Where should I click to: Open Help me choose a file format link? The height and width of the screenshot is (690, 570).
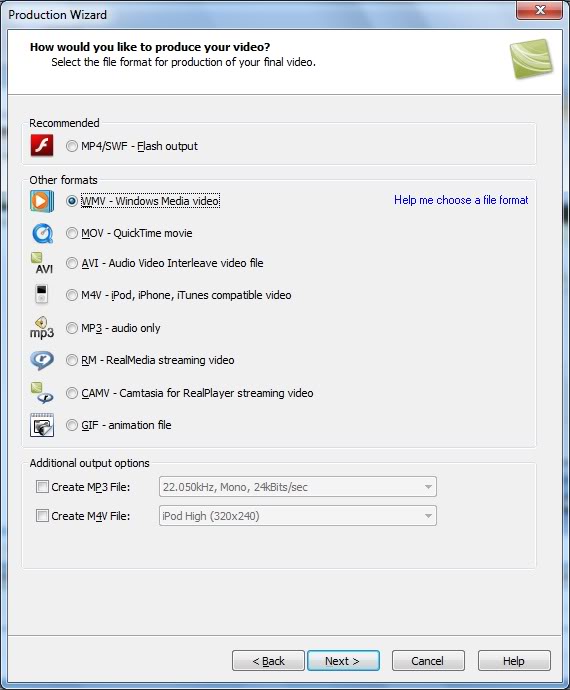[461, 200]
